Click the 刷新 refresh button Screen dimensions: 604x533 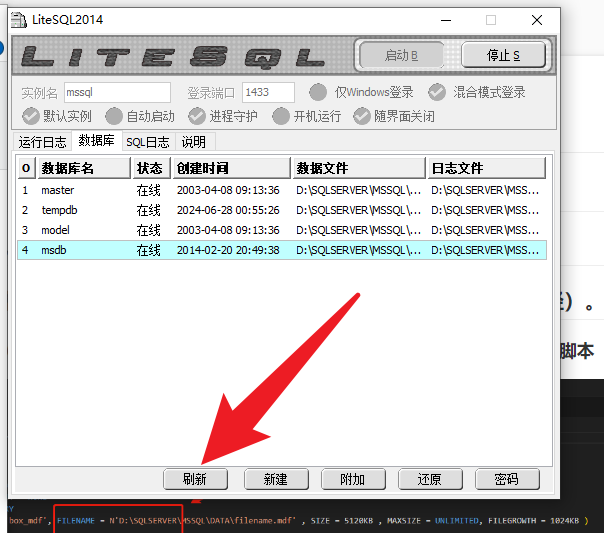[x=195, y=479]
